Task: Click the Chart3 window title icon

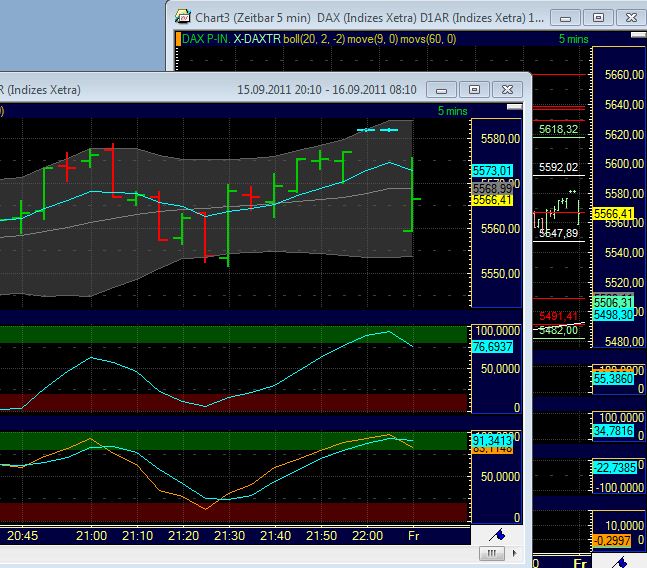Action: click(x=182, y=17)
